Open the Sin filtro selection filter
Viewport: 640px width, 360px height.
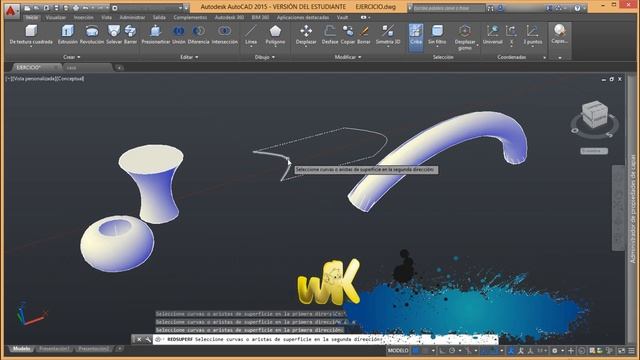pyautogui.click(x=437, y=34)
